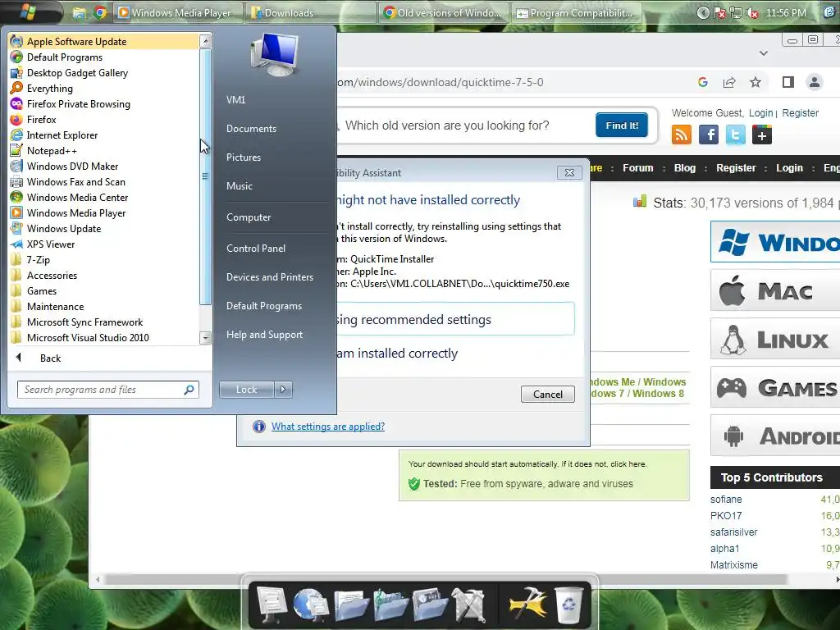Open the Recycle Bin in the dock
Image resolution: width=840 pixels, height=630 pixels.
tap(569, 605)
